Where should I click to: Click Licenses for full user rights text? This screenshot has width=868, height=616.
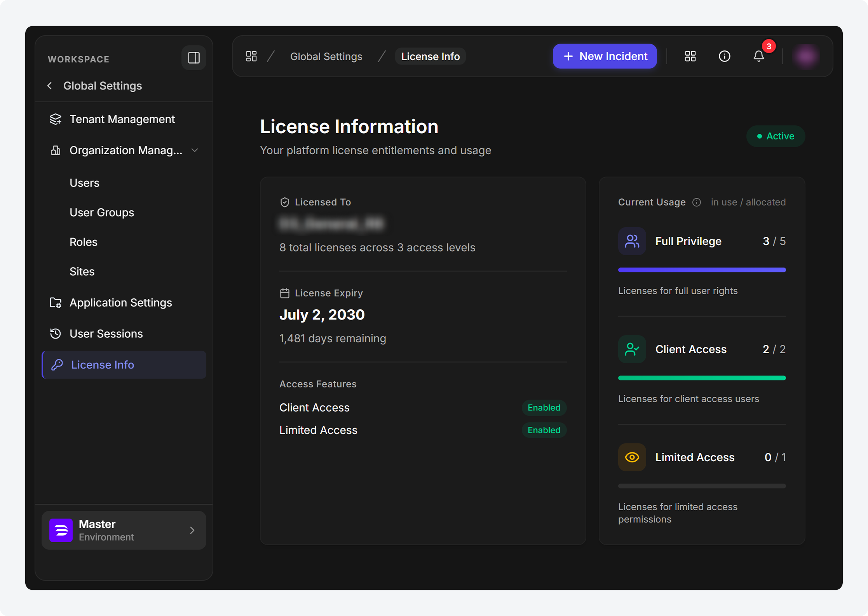point(678,291)
